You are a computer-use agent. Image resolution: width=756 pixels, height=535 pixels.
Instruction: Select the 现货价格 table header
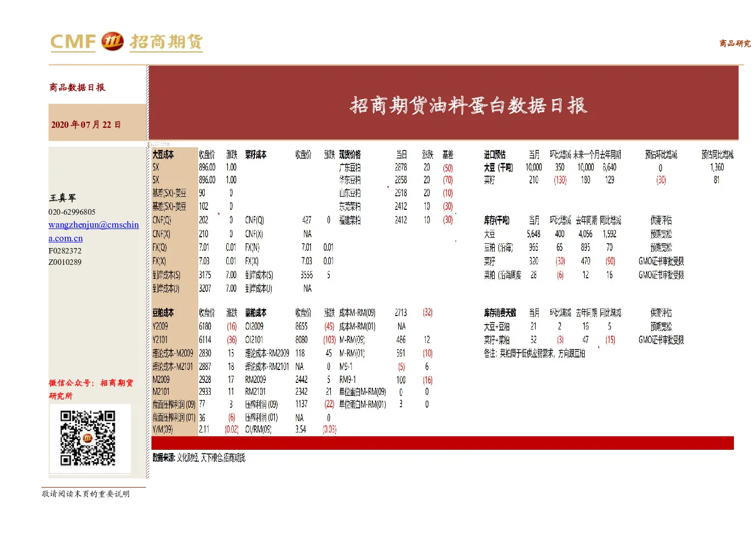click(350, 155)
